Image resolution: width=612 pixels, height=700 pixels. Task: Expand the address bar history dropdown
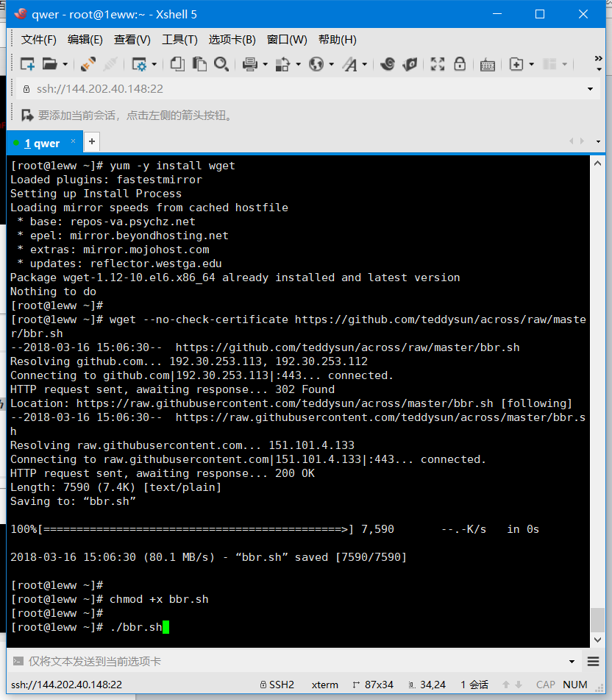click(590, 89)
